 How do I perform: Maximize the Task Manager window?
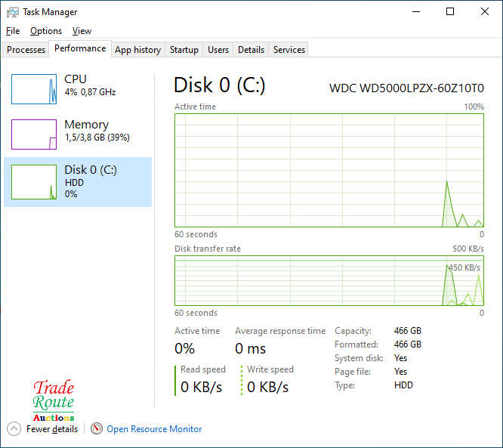pos(450,12)
